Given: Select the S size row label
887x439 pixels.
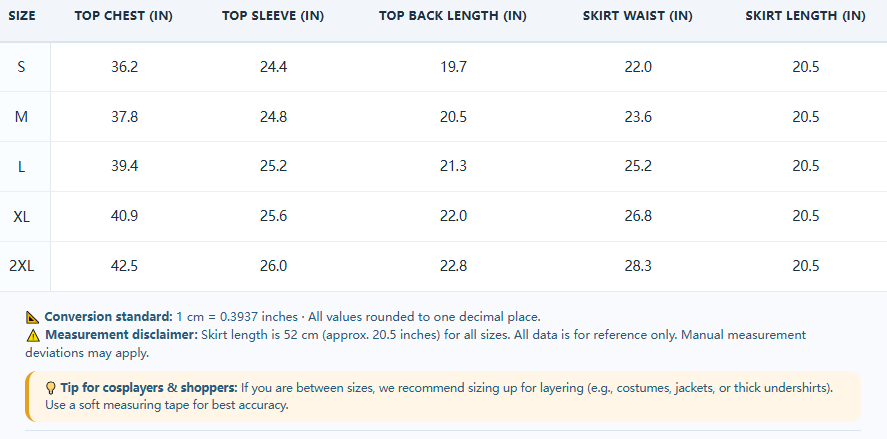Looking at the screenshot, I should click(x=21, y=67).
